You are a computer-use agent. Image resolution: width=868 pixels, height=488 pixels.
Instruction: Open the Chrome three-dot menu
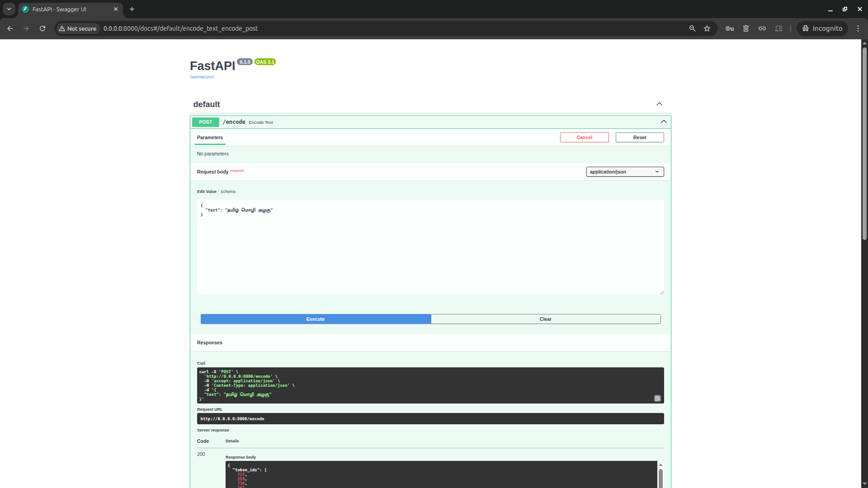[858, 28]
